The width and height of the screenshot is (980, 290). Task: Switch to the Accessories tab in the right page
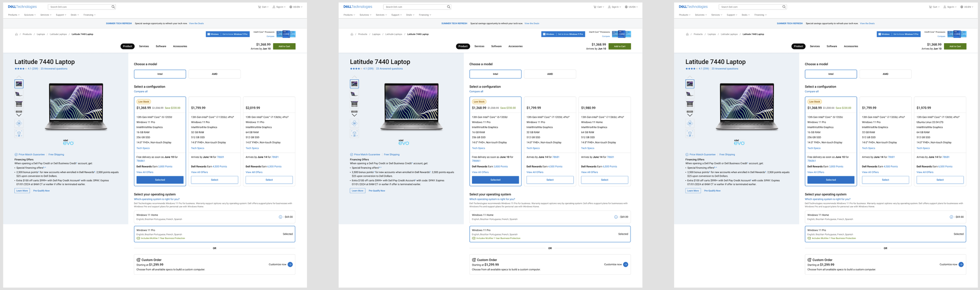point(851,46)
